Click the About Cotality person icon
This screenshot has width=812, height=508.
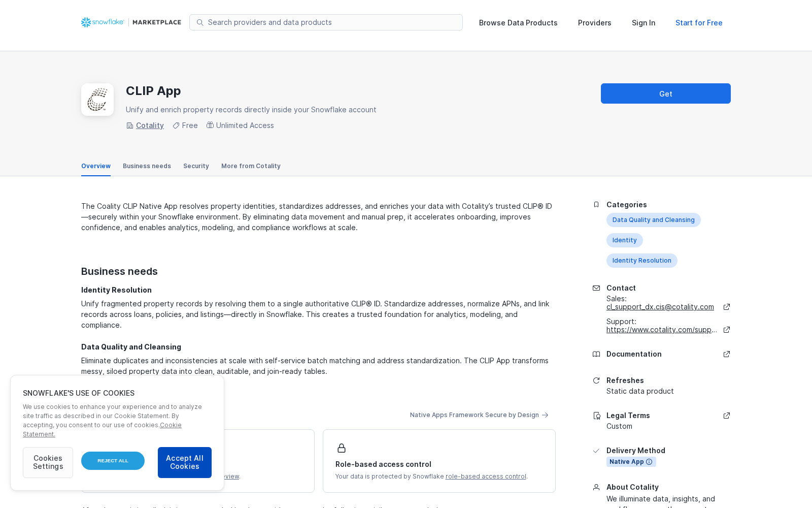pyautogui.click(x=596, y=487)
